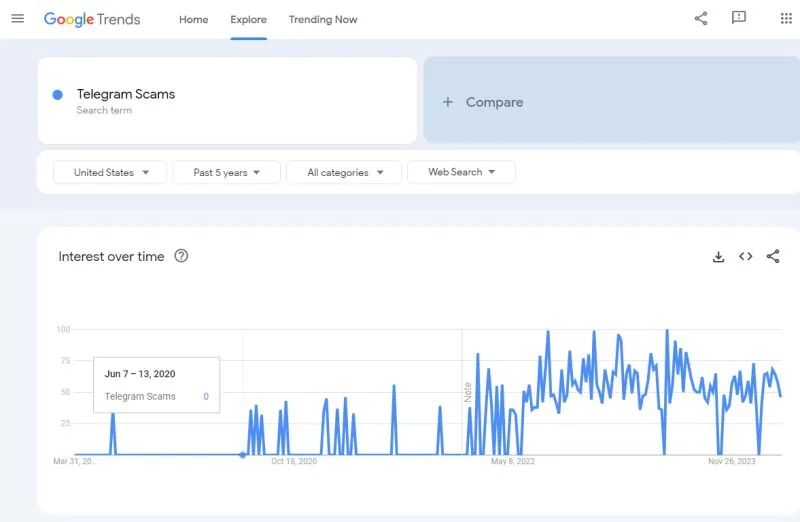Click the Note marker on the chart
The height and width of the screenshot is (522, 800).
[x=467, y=392]
